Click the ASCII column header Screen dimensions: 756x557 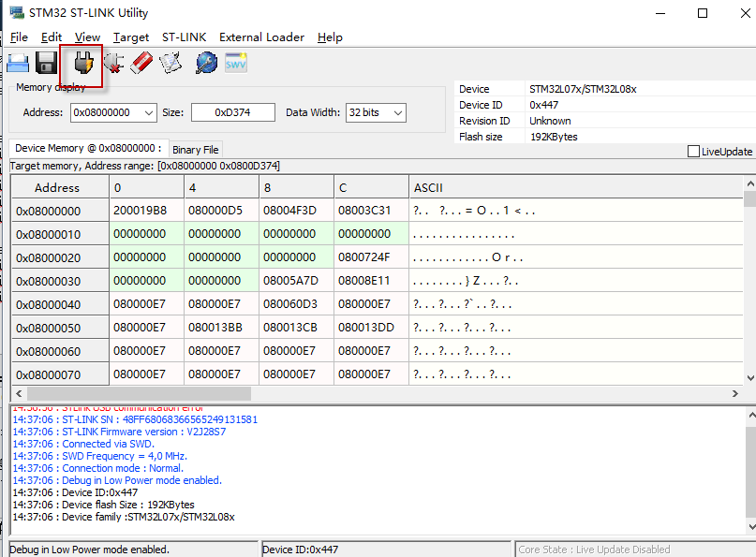(x=576, y=187)
